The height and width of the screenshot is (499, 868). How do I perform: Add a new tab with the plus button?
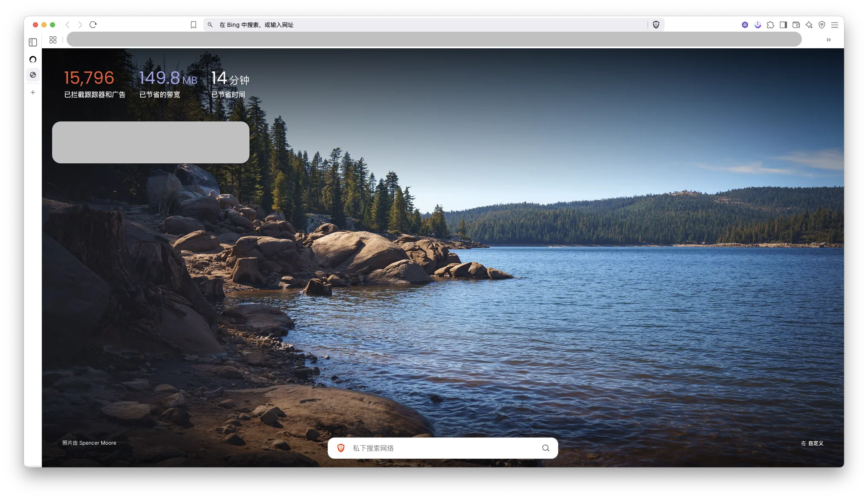pos(33,92)
